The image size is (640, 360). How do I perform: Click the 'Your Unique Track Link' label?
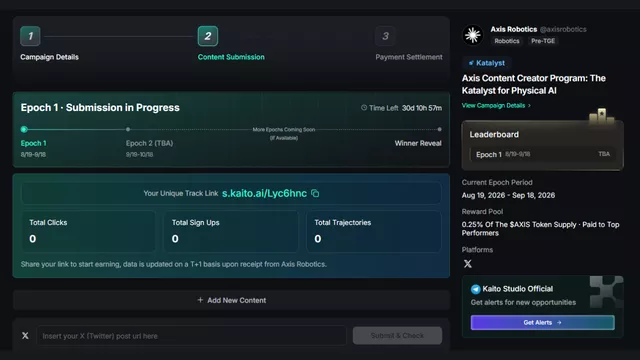click(x=181, y=193)
